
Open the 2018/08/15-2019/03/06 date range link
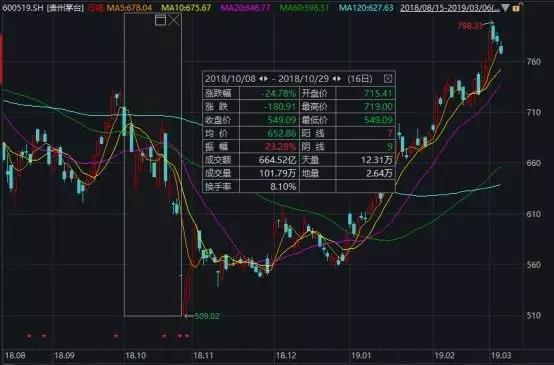click(450, 7)
